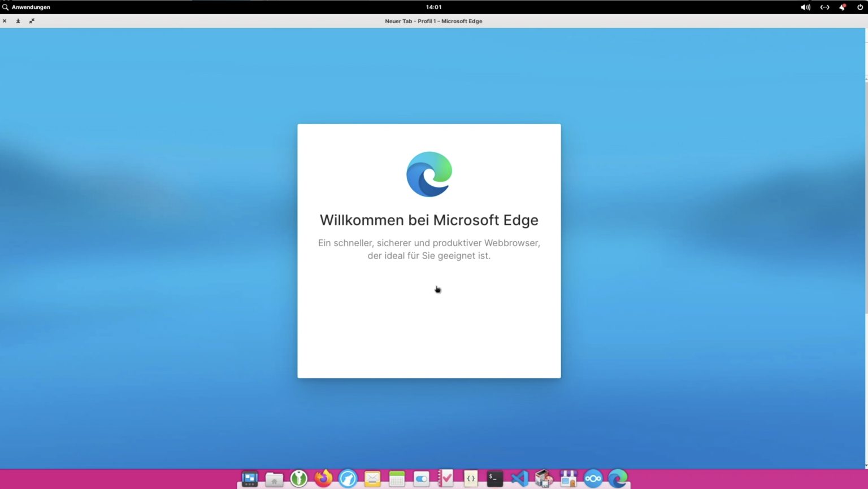The height and width of the screenshot is (489, 868).
Task: Click the 'Willkommen bei Microsoft Edge' heading
Action: click(x=429, y=220)
